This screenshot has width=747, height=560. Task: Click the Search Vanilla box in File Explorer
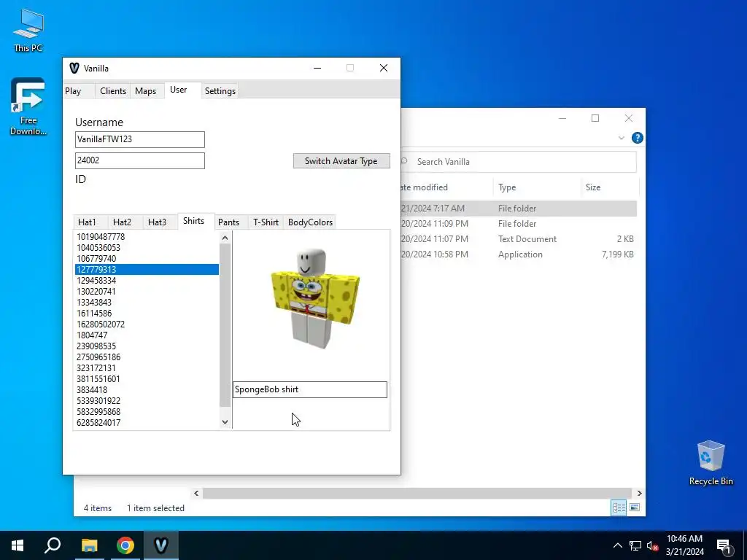click(x=519, y=162)
